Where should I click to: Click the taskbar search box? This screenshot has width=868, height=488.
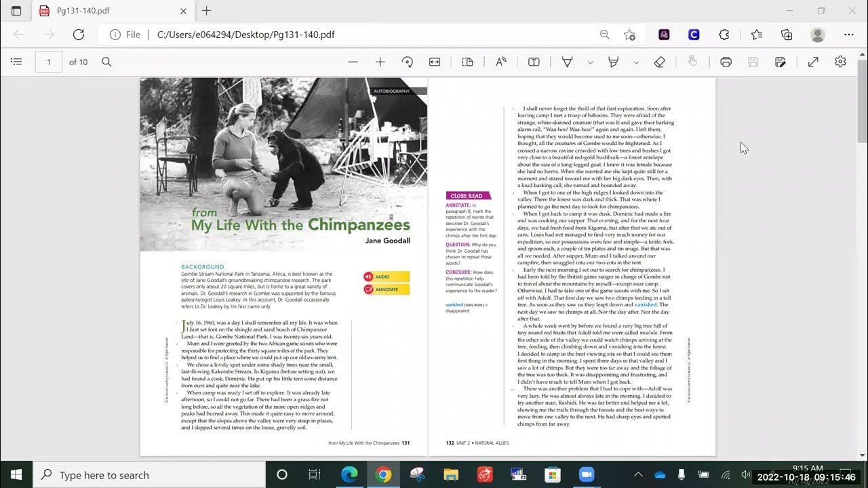[149, 474]
